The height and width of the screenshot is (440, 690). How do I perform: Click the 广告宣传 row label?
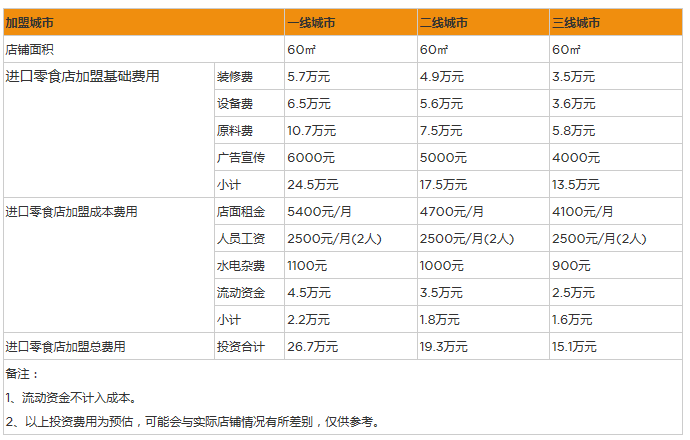241,157
